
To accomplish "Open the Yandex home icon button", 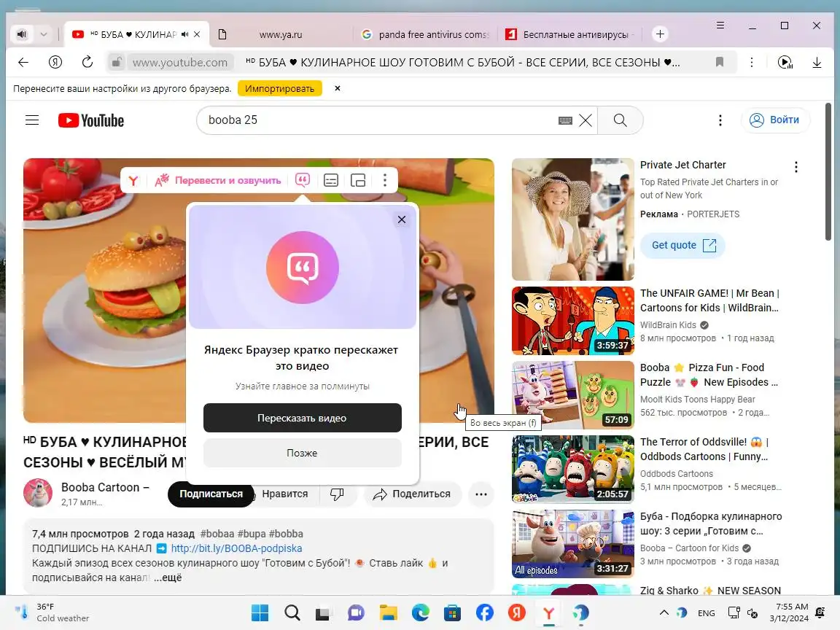I will pos(55,62).
